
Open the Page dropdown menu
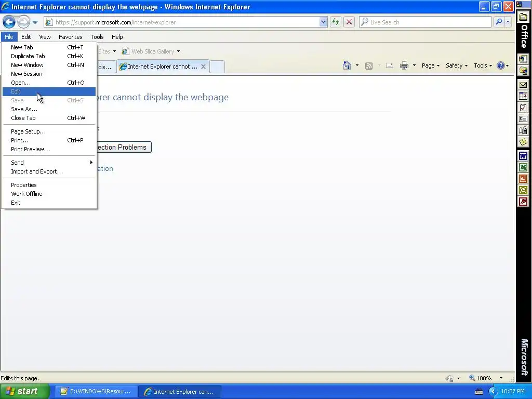(x=431, y=65)
